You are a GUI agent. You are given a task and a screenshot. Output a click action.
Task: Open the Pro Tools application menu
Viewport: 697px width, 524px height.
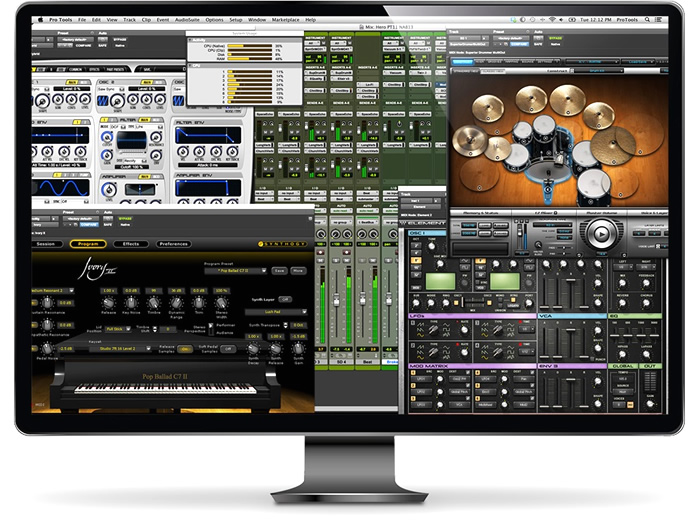click(x=60, y=20)
